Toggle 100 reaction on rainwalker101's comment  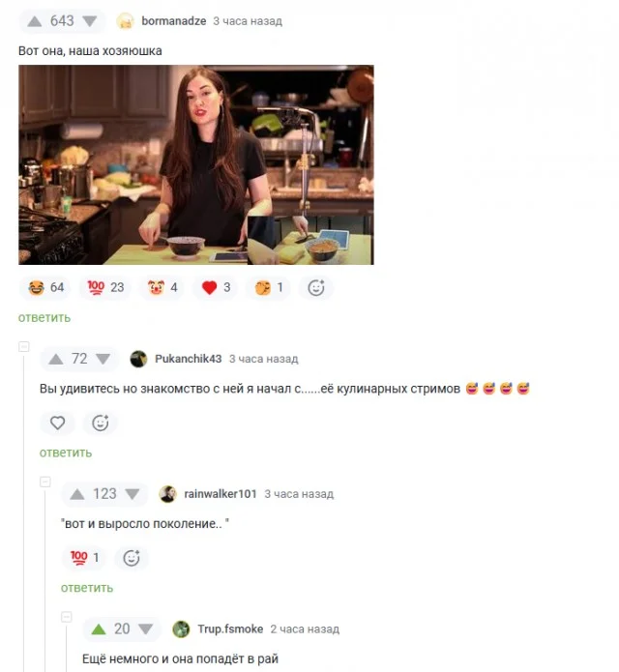(84, 558)
